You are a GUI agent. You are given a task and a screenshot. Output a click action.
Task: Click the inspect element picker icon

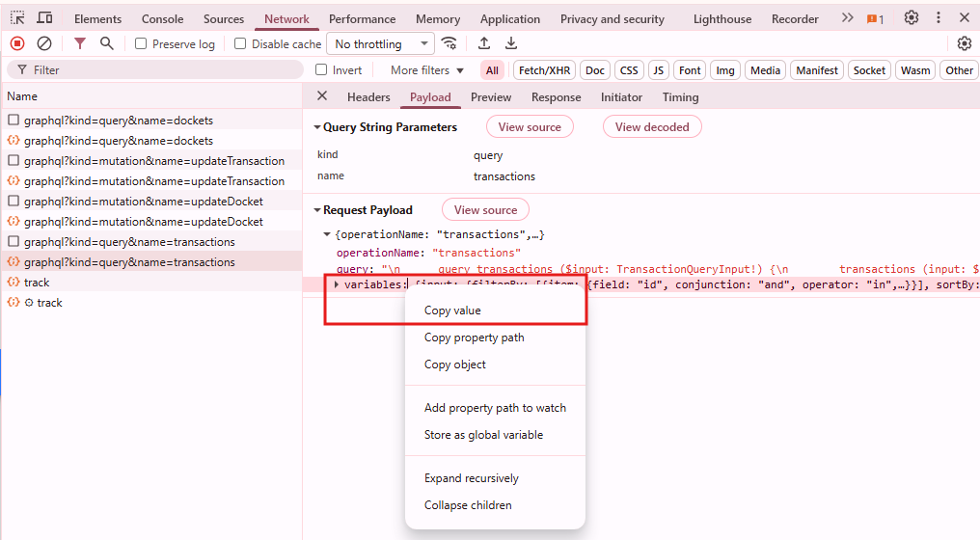coord(17,18)
